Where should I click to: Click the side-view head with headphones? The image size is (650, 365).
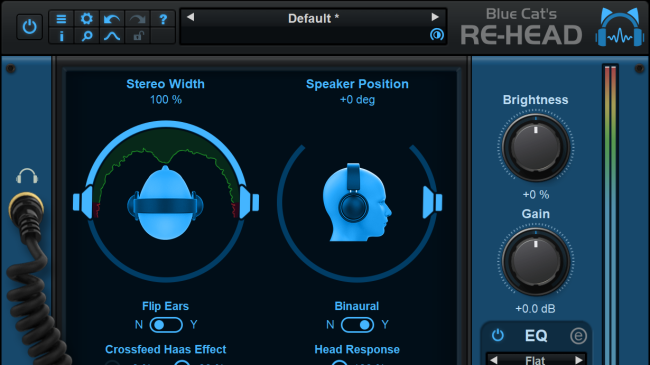click(357, 202)
